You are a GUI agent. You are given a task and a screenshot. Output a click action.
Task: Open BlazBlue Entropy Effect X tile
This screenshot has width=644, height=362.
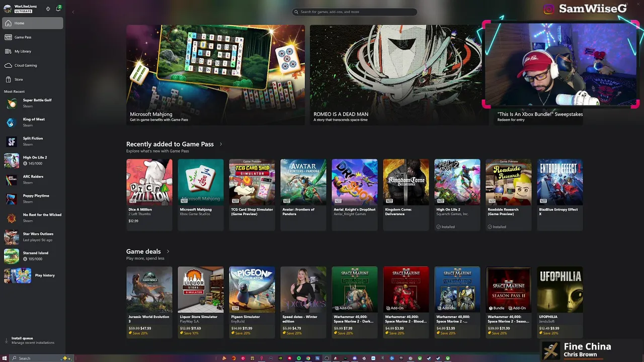click(559, 195)
